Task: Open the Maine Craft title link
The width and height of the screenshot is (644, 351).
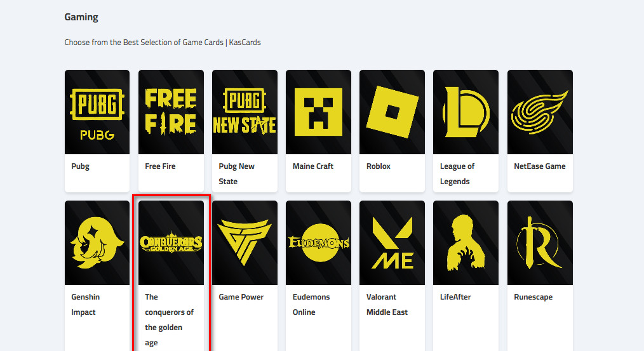Action: point(313,166)
